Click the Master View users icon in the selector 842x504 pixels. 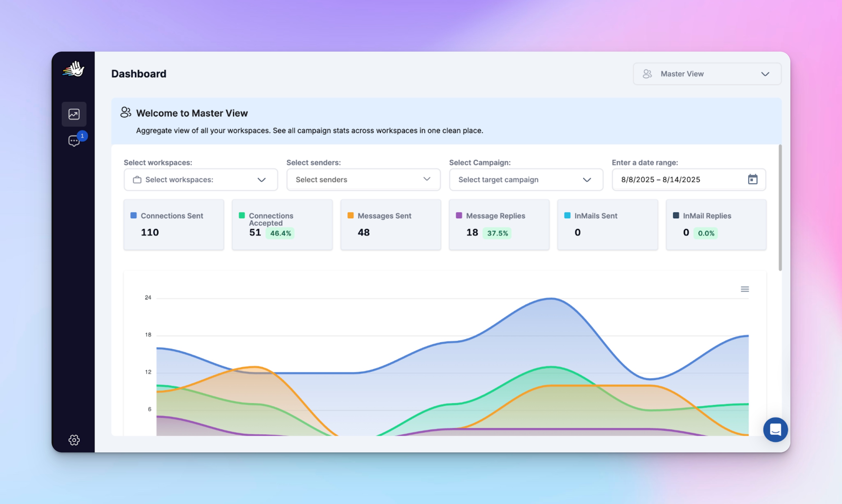(647, 74)
